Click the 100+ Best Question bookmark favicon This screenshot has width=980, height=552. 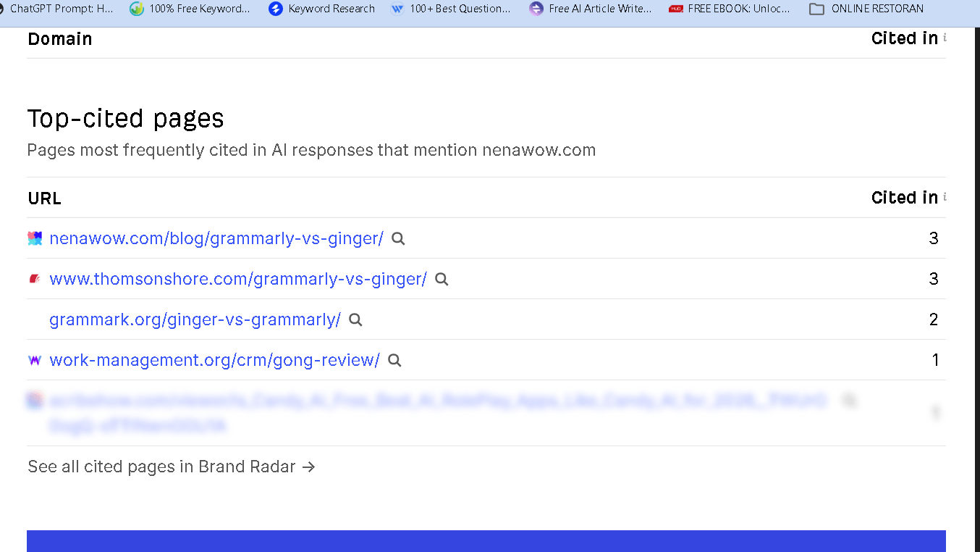click(x=397, y=9)
